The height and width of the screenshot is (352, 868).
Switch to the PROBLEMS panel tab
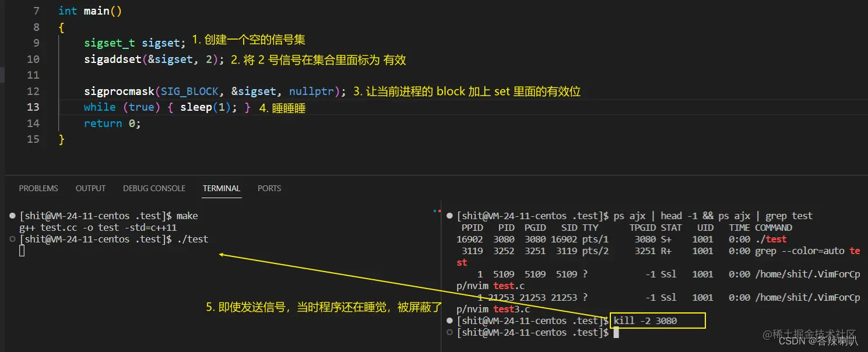click(x=38, y=188)
